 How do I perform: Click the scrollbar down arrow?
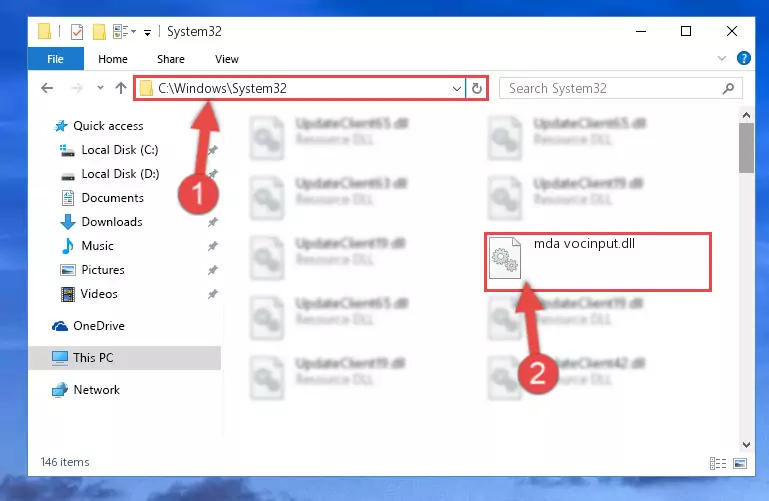point(746,445)
